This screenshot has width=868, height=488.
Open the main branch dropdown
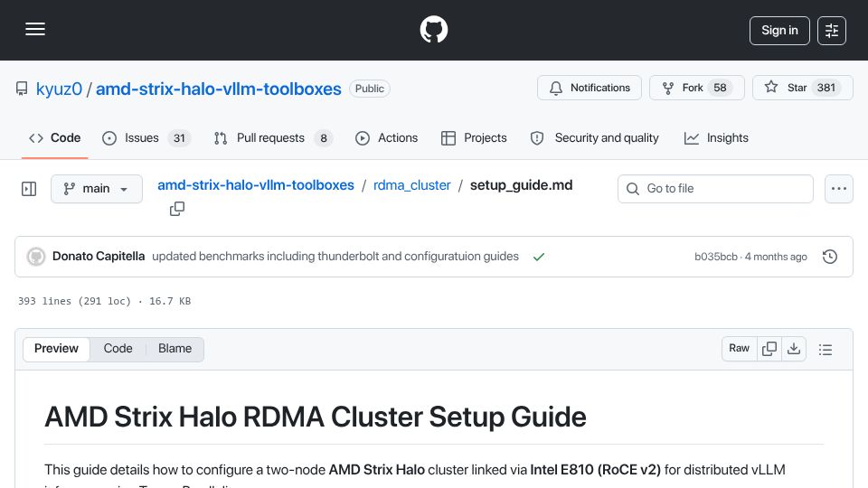point(97,189)
